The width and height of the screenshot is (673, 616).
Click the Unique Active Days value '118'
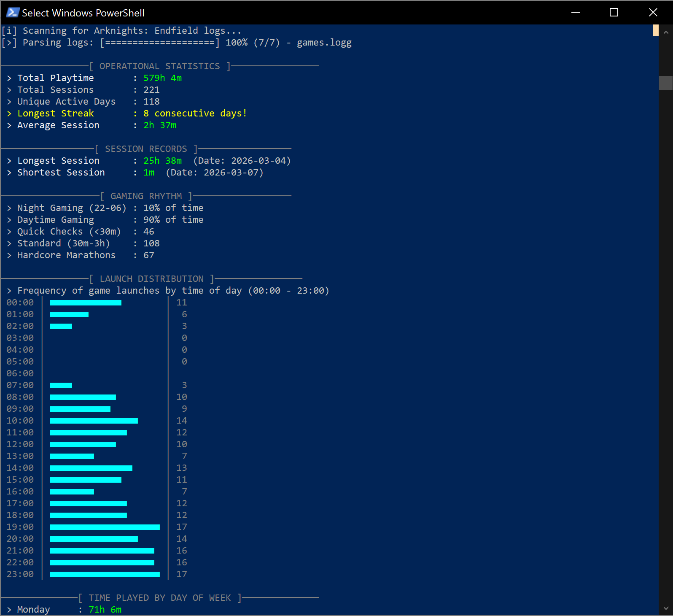(151, 102)
